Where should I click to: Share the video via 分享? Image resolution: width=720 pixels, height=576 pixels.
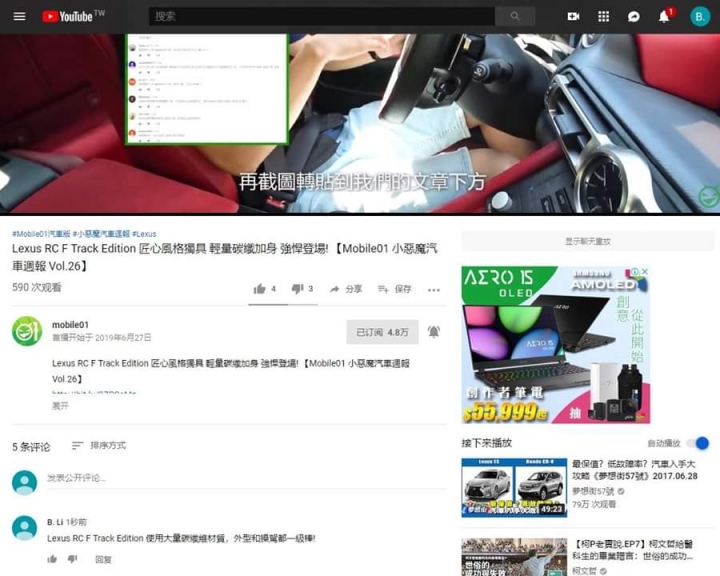tap(346, 289)
